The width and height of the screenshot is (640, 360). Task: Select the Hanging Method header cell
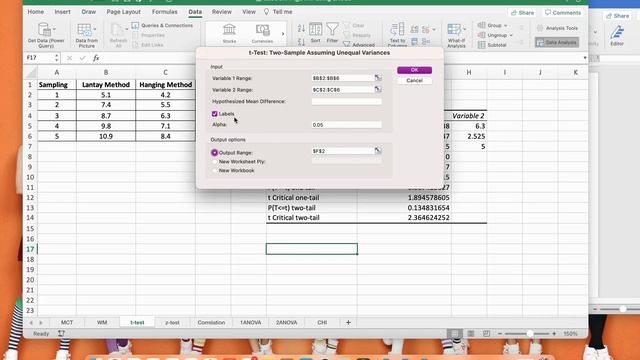(x=165, y=84)
